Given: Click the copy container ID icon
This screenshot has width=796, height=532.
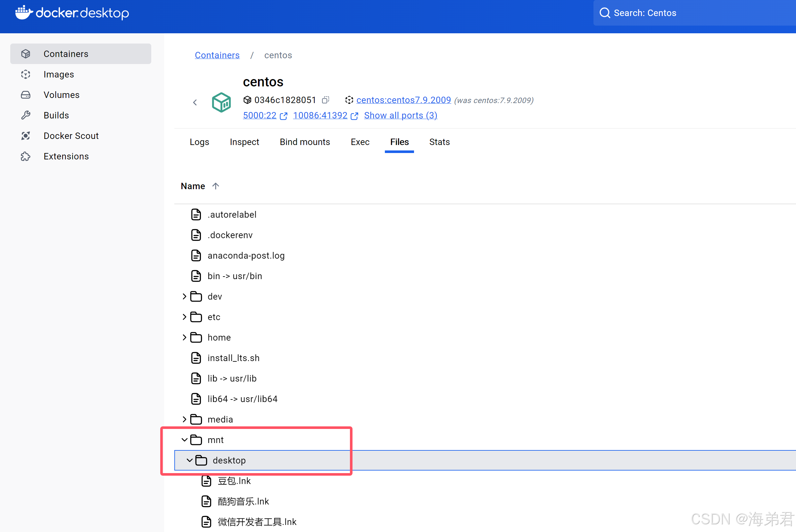Looking at the screenshot, I should (x=325, y=100).
